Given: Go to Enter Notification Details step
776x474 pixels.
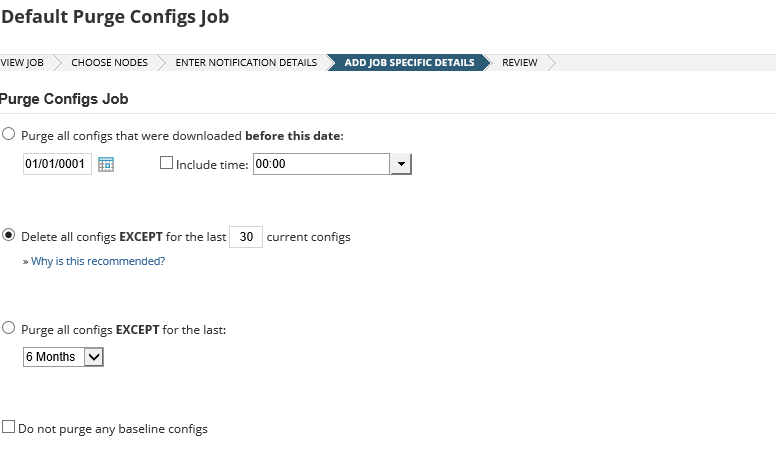Looking at the screenshot, I should point(246,62).
